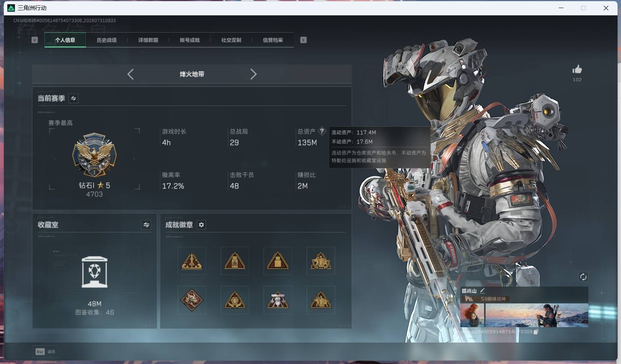Open the red-haired player avatar thumbnail
This screenshot has width=621, height=364.
472,315
